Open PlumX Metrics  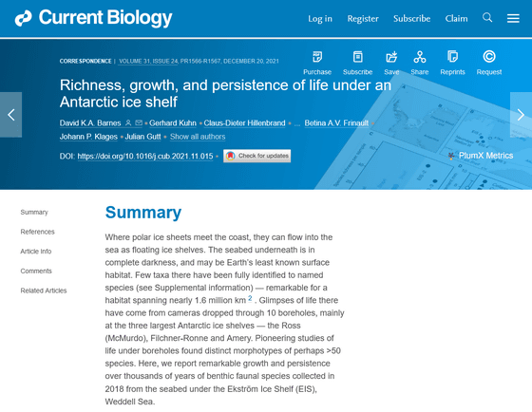pos(481,156)
